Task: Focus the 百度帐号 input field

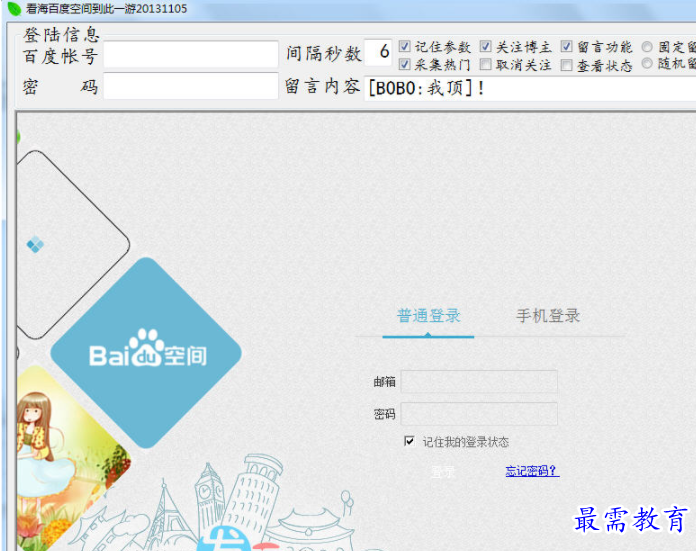Action: tap(191, 54)
